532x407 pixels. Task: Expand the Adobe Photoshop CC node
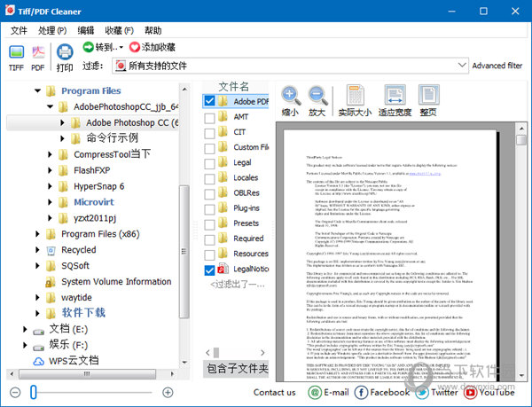(62, 122)
